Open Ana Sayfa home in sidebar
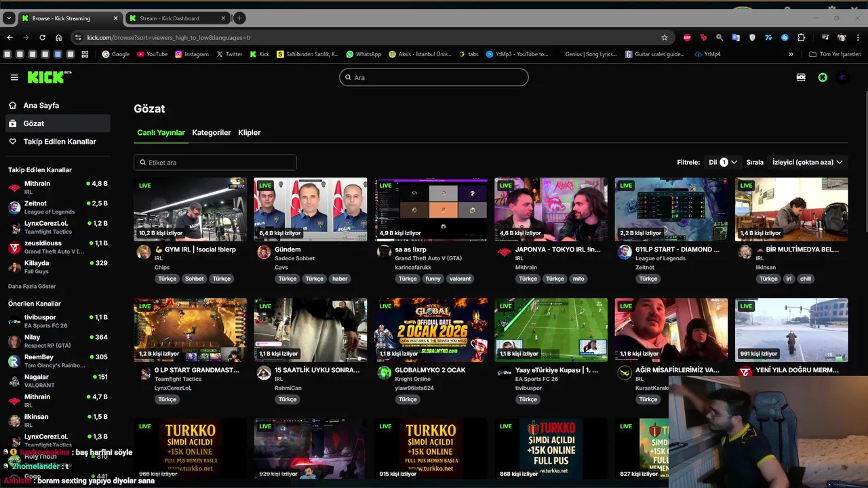 point(41,106)
